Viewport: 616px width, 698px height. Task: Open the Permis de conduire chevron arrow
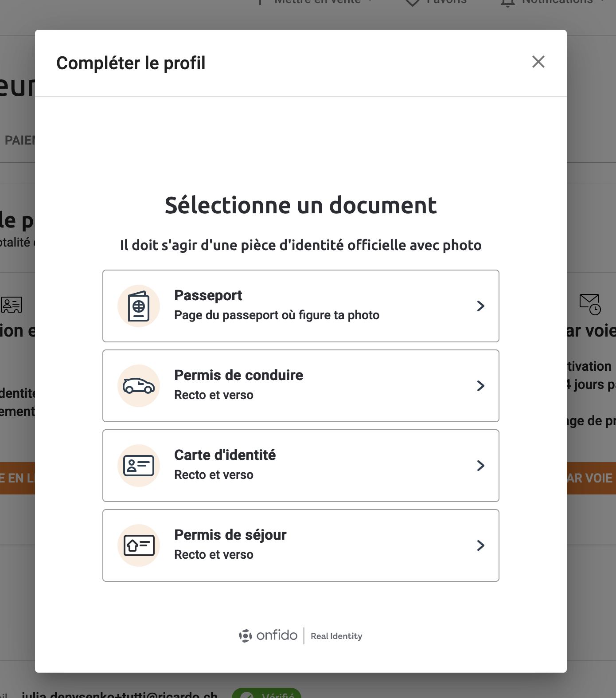click(x=481, y=386)
